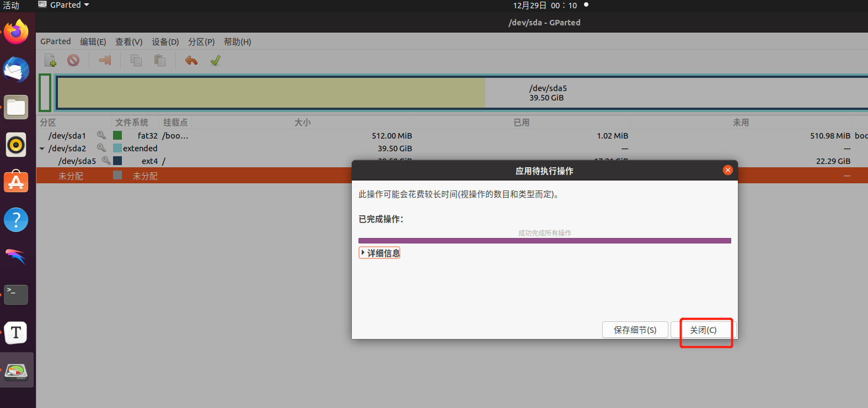Click the Paste partition toolbar icon
Screen dimensions: 868x408
(x=160, y=60)
